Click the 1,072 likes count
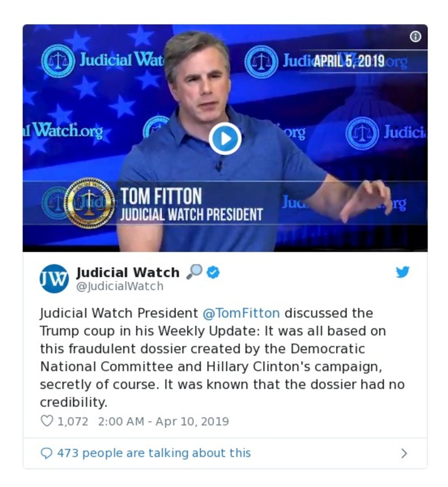Screen dimensions: 448x487 73,421
